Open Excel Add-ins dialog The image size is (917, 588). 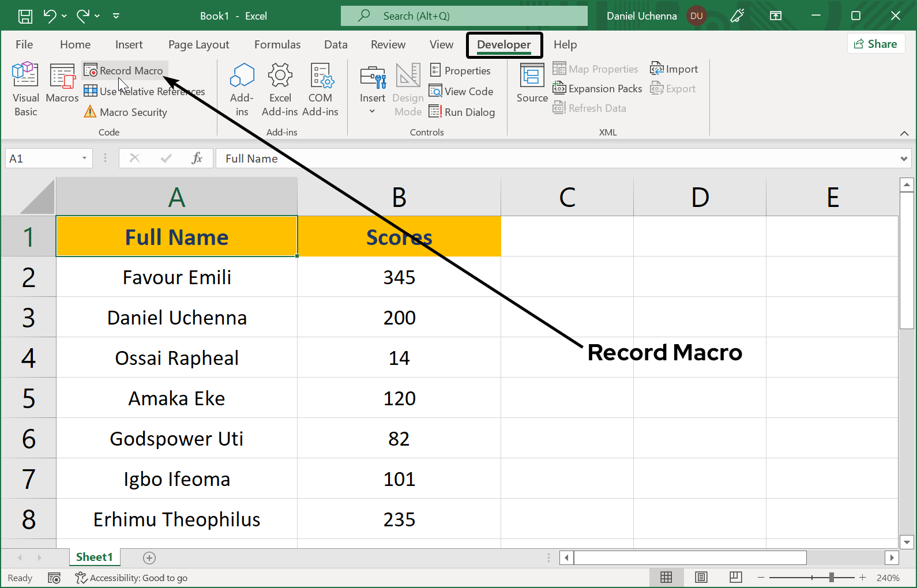tap(280, 89)
